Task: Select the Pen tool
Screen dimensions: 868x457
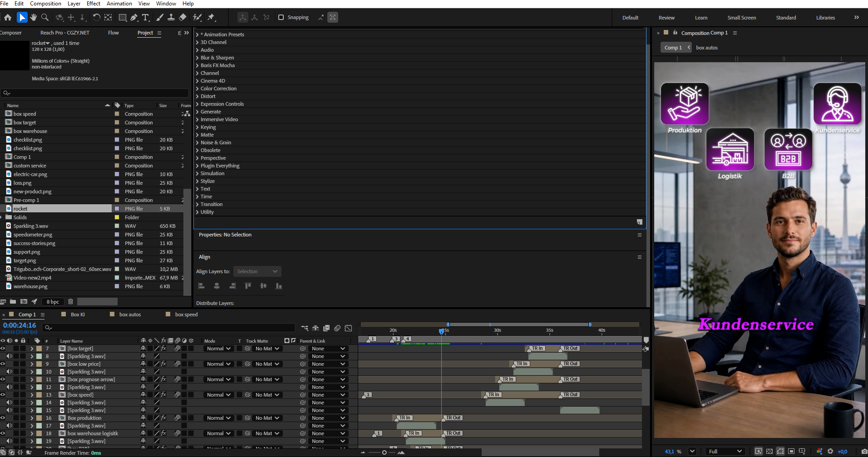Action: (134, 17)
